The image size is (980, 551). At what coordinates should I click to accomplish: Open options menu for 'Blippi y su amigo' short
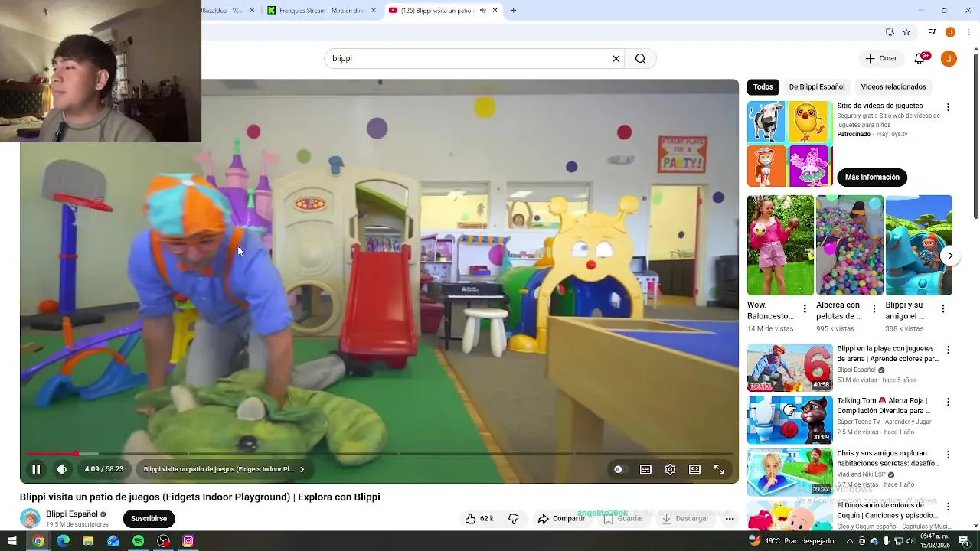[x=942, y=308]
